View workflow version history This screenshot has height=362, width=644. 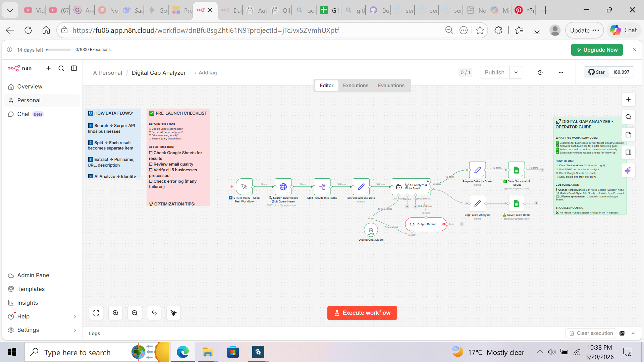click(x=540, y=72)
